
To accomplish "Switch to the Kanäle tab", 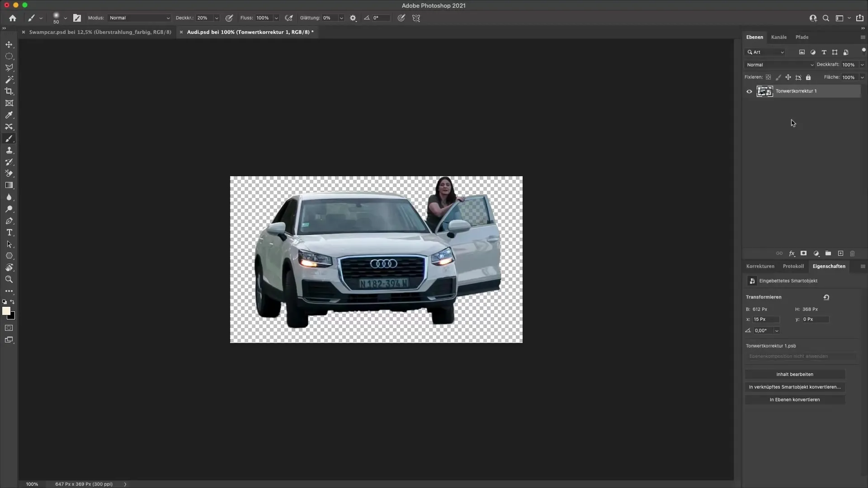I will pos(779,37).
